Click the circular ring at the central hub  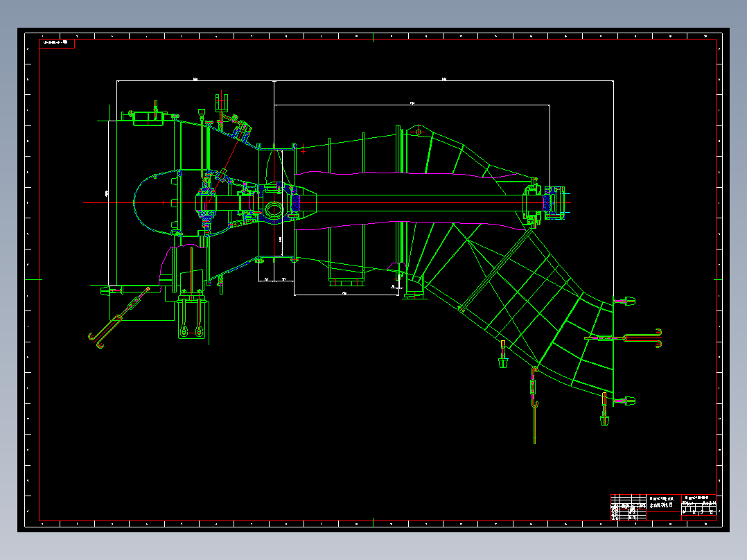pyautogui.click(x=274, y=210)
